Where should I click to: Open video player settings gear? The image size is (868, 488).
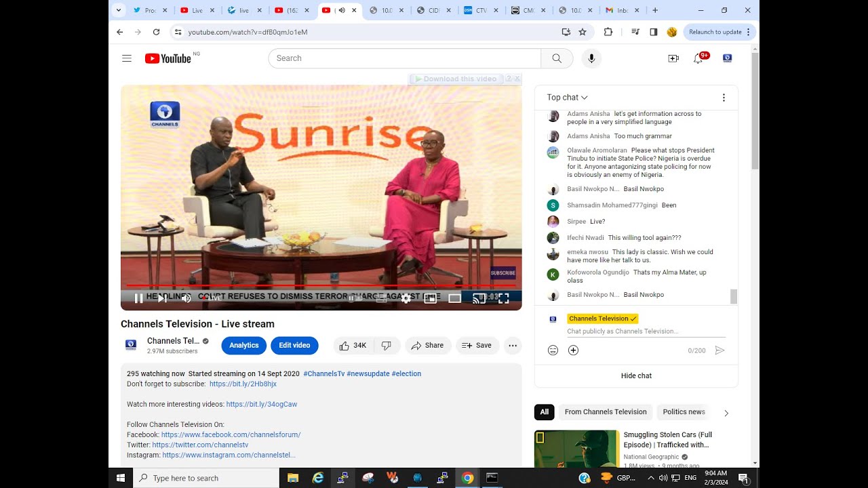pyautogui.click(x=406, y=298)
